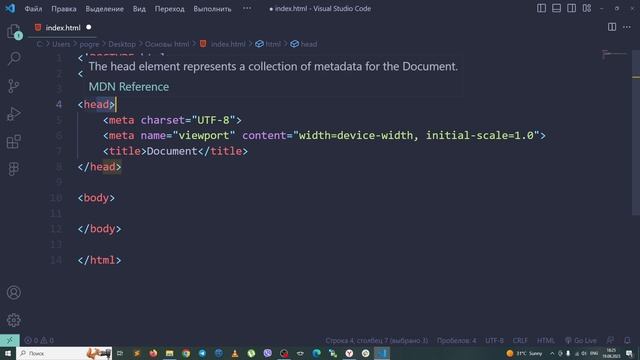Click line number 4 in gutter
Screen dimensions: 640x360
click(59, 104)
